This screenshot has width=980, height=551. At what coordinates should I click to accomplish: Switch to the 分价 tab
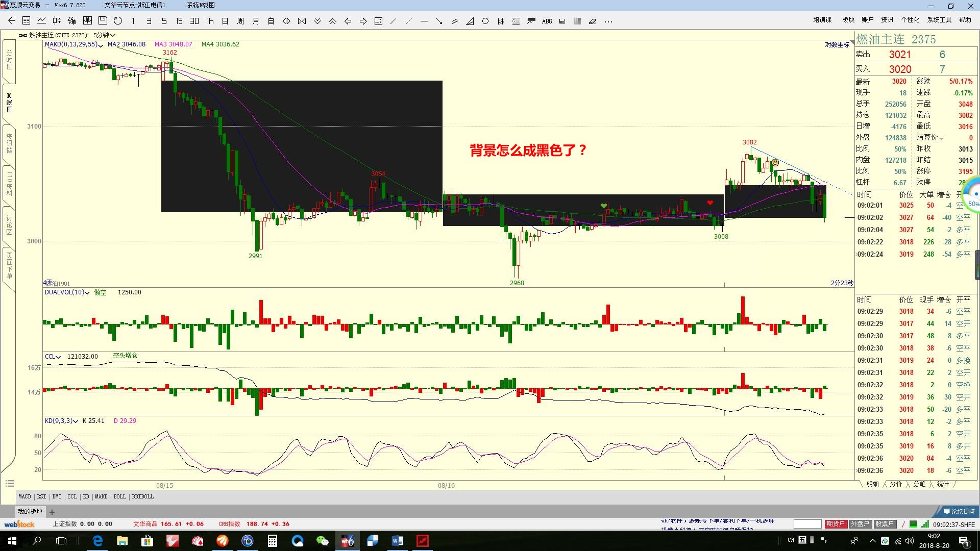coord(896,484)
